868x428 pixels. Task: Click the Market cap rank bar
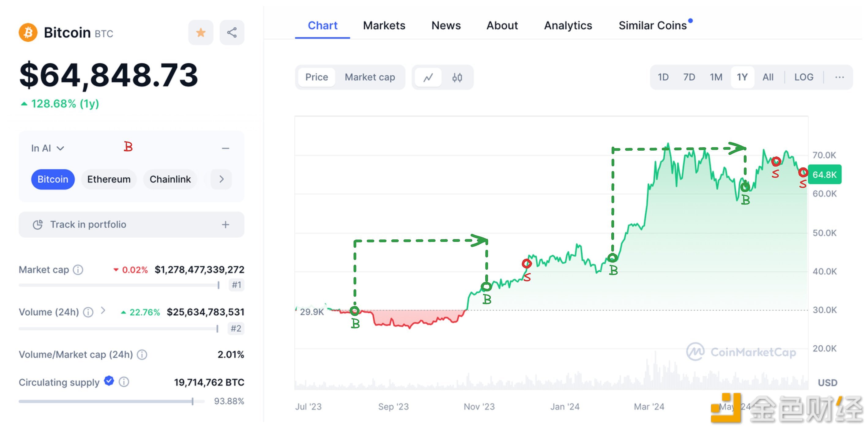coord(119,285)
